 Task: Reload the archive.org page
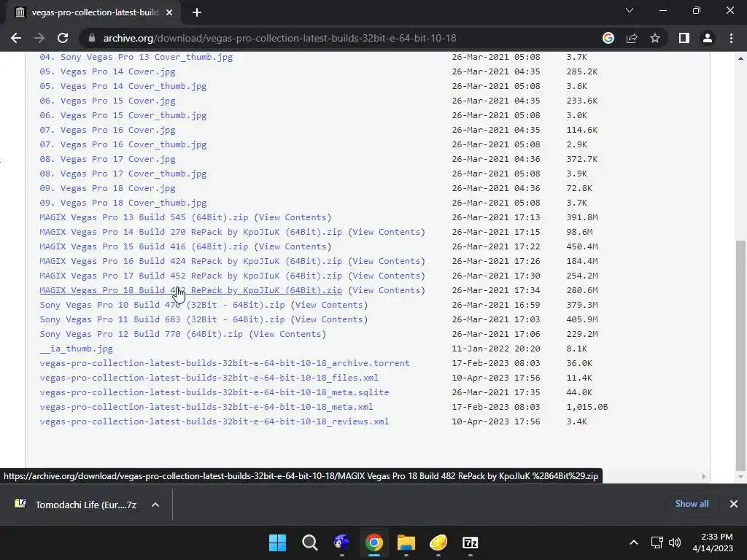63,38
